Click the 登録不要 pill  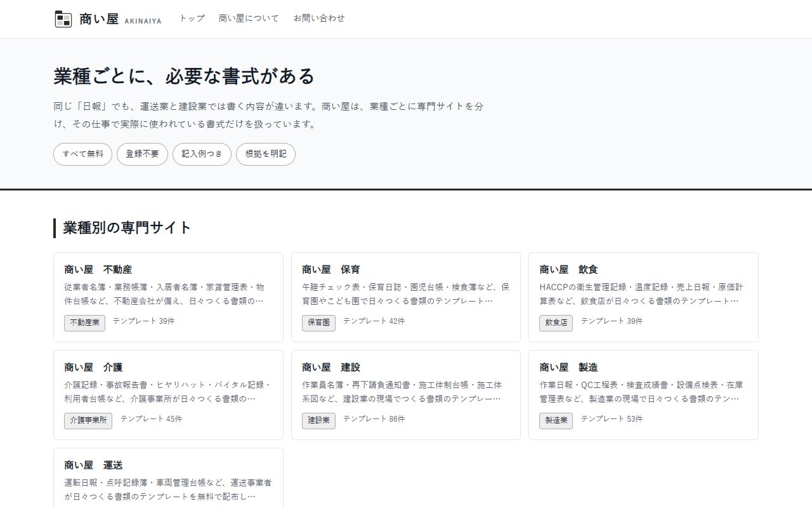pyautogui.click(x=142, y=154)
